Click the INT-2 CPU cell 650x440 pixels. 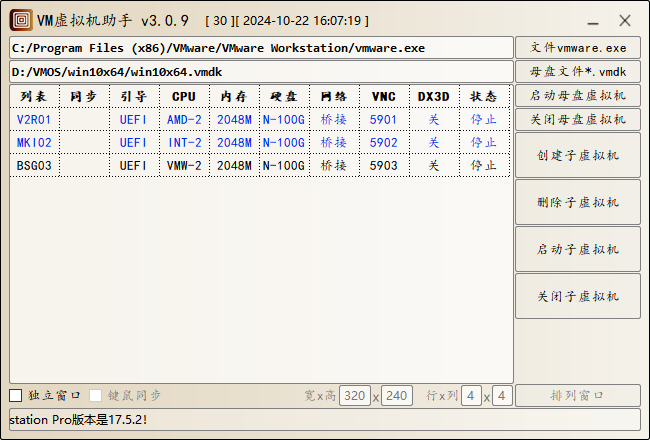[x=184, y=143]
